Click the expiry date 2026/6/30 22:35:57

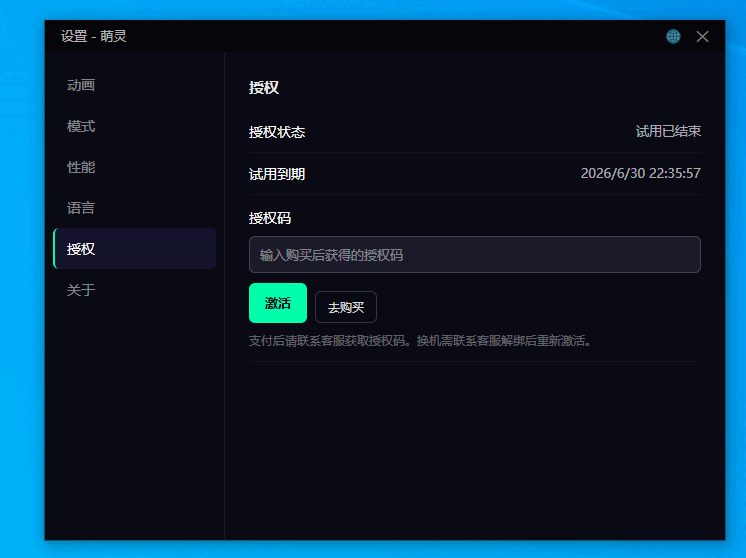click(x=640, y=173)
